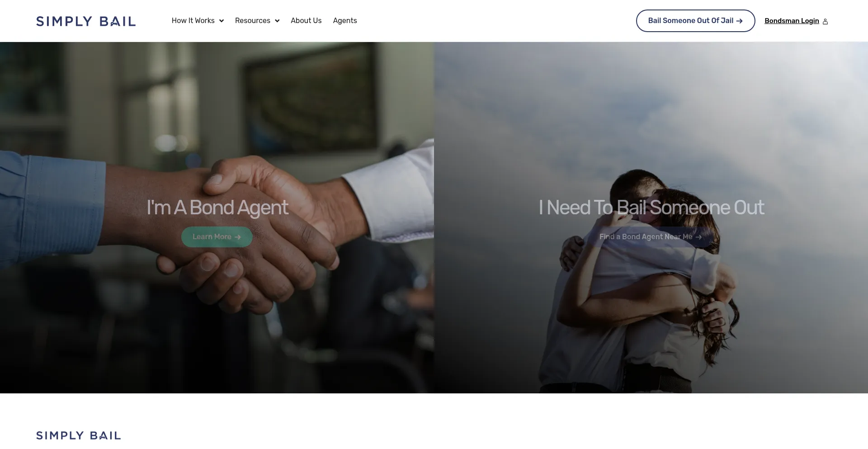Screen dimensions: 868x449
Task: Go to the About Us page
Action: 306,21
